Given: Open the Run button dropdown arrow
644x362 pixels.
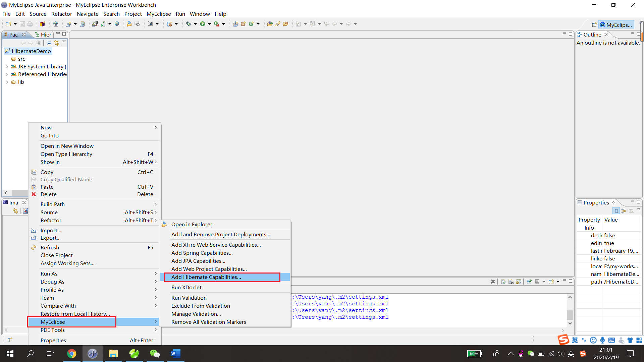Looking at the screenshot, I should pyautogui.click(x=209, y=24).
